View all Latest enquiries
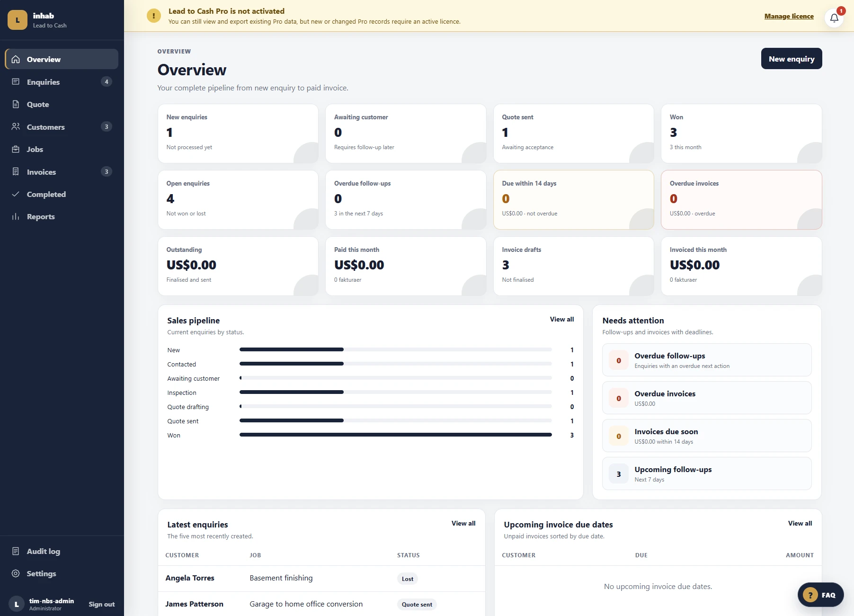854x616 pixels. [463, 523]
